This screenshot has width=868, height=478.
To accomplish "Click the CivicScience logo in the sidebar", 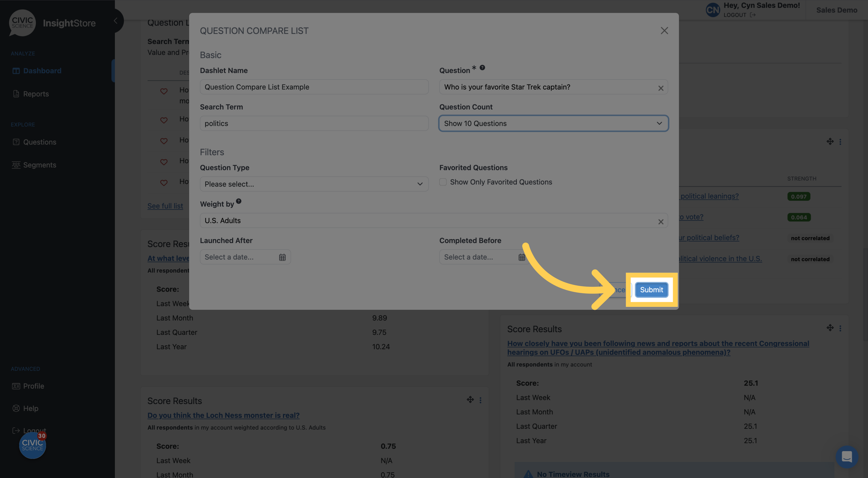I will coord(22,23).
